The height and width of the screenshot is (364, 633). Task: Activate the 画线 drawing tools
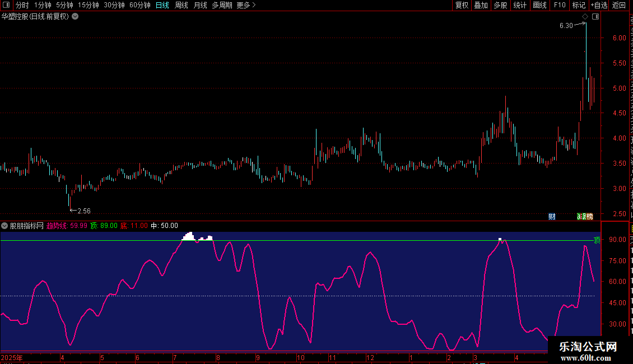coord(540,5)
